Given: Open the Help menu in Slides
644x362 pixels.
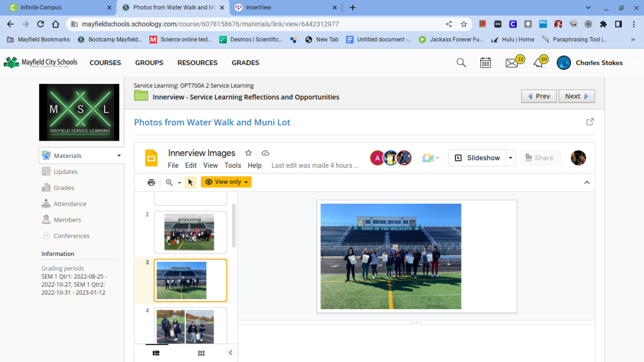Looking at the screenshot, I should (255, 165).
